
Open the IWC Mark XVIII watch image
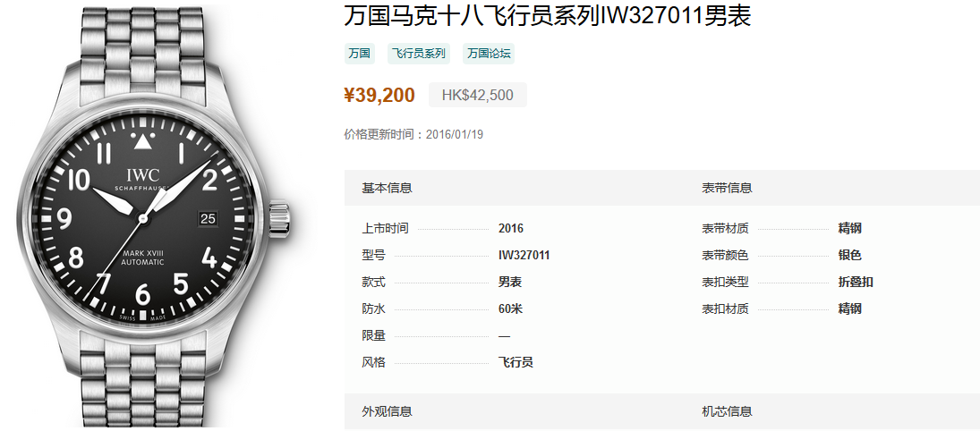pos(154,216)
